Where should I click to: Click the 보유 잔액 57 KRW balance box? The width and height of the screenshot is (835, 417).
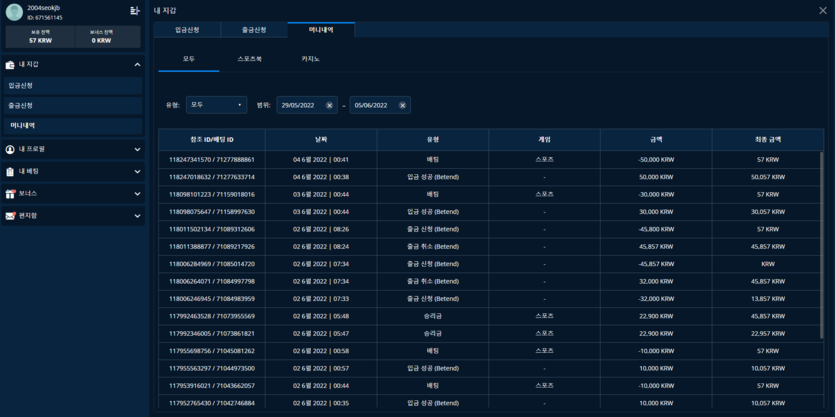click(x=40, y=37)
